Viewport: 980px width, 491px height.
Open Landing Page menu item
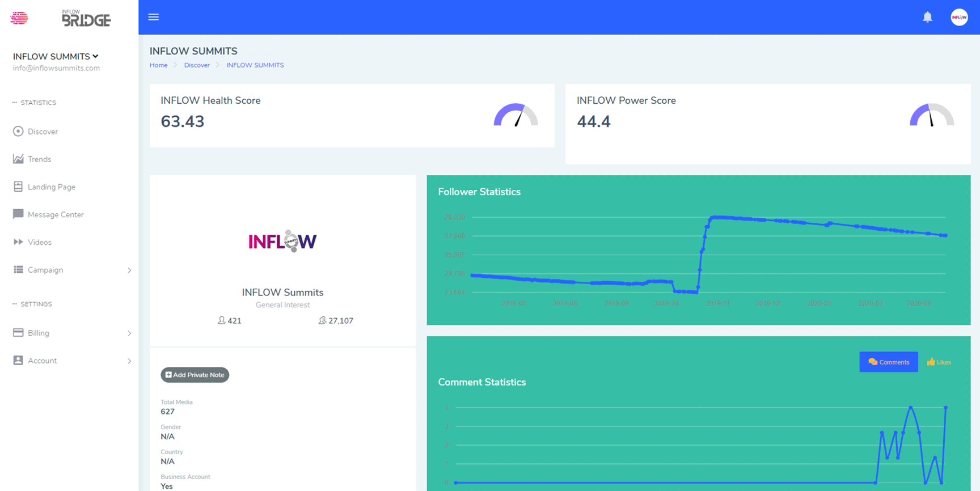[x=51, y=187]
